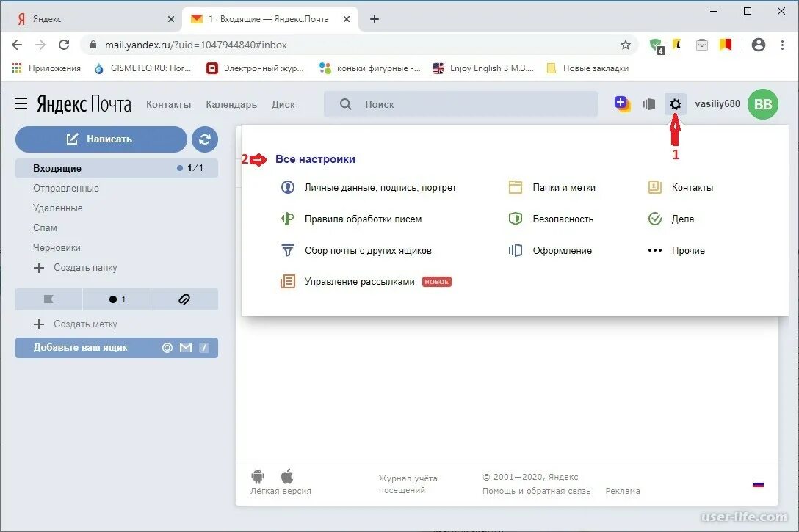Click Создать метку
The width and height of the screenshot is (799, 532).
pyautogui.click(x=76, y=324)
